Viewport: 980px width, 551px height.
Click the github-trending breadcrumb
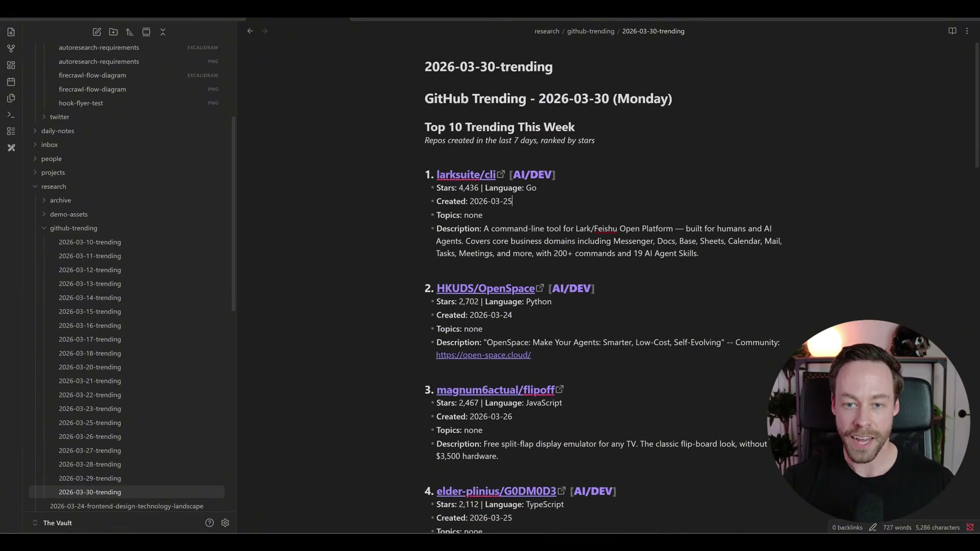click(591, 31)
